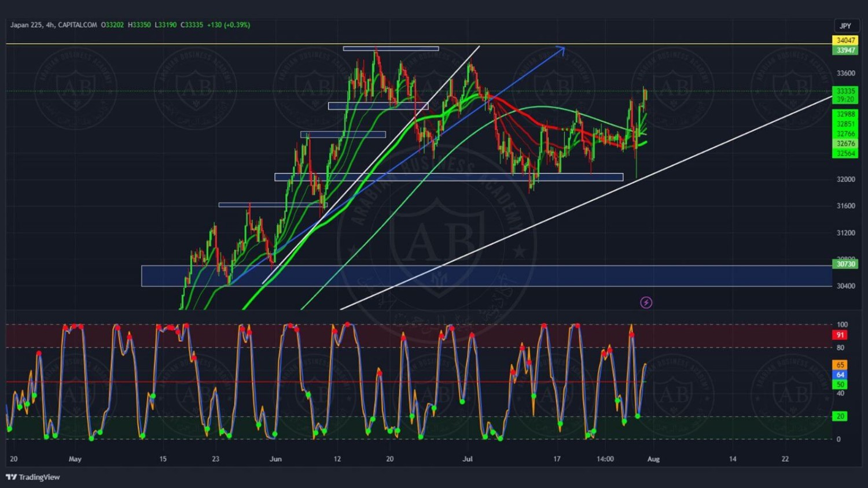Click the Aug date on time axis
Viewport: 868px width, 488px height.
653,459
